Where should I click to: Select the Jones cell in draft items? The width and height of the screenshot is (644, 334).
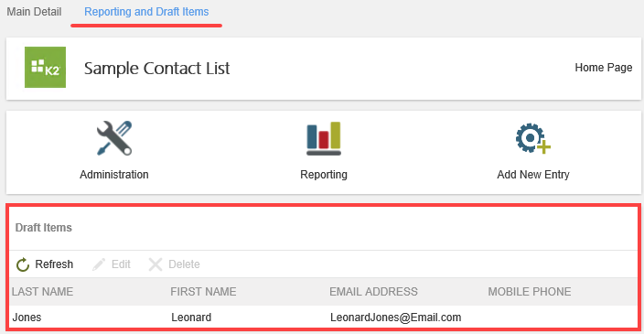point(27,318)
